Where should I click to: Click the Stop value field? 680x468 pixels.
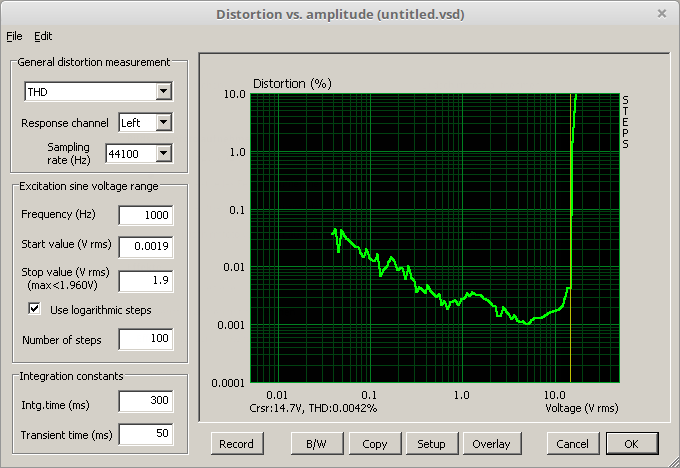point(145,280)
